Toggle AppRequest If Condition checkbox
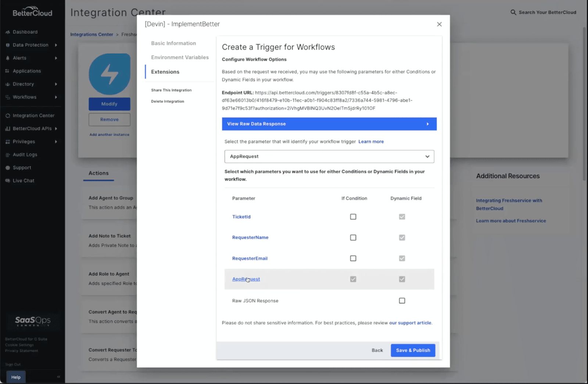The height and width of the screenshot is (384, 588). 353,279
